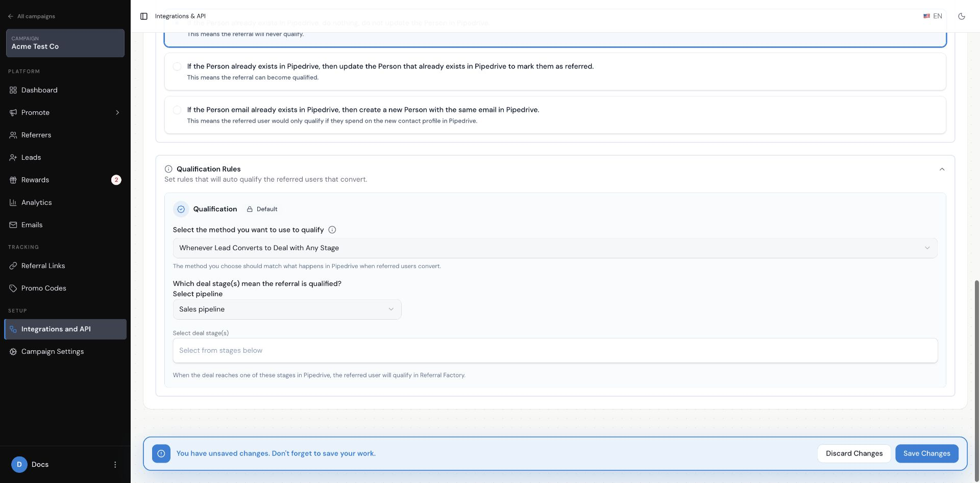Select update existing Person radio option
980x483 pixels.
(x=177, y=66)
